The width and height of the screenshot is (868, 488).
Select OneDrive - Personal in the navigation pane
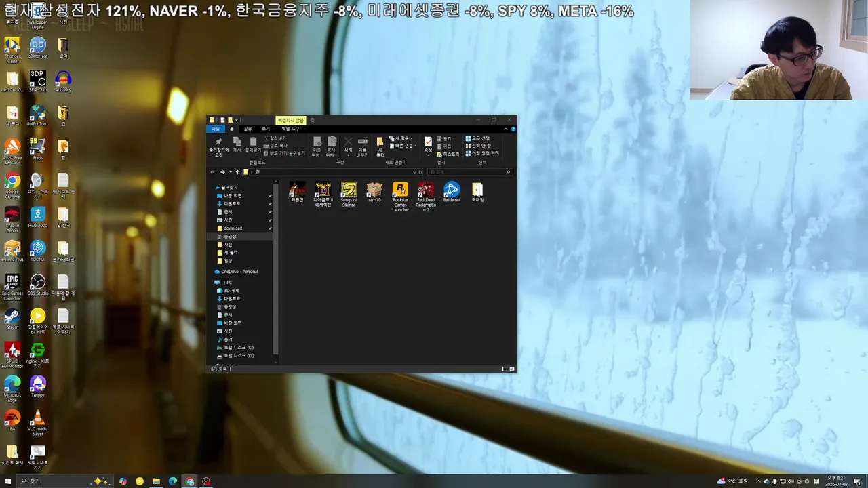[x=235, y=272]
